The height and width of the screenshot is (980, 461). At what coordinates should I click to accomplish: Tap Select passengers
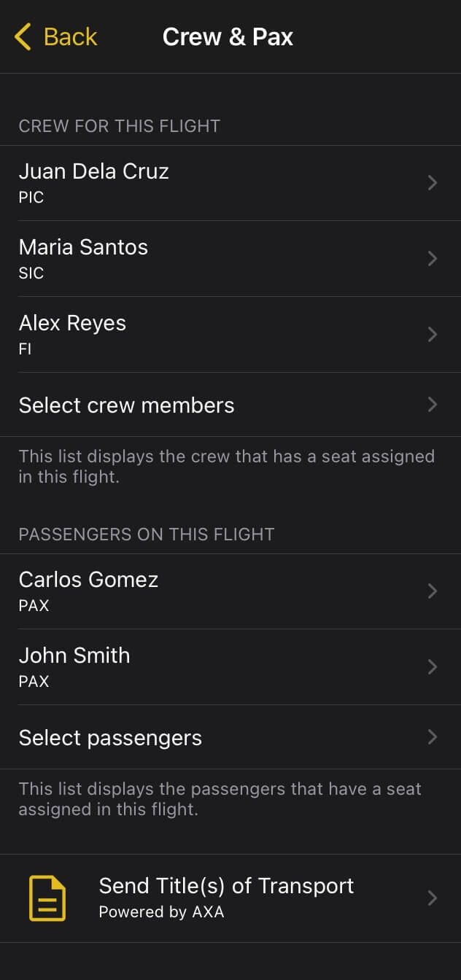pyautogui.click(x=111, y=738)
